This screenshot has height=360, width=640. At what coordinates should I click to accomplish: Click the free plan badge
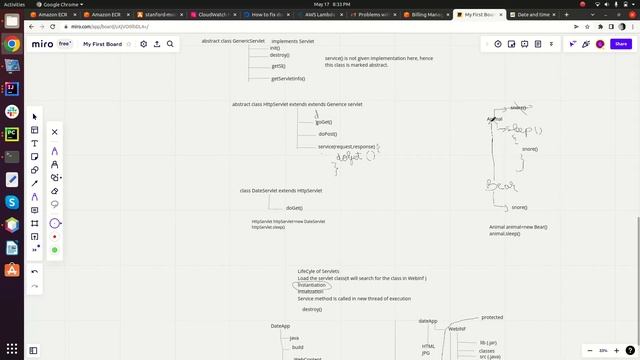65,43
